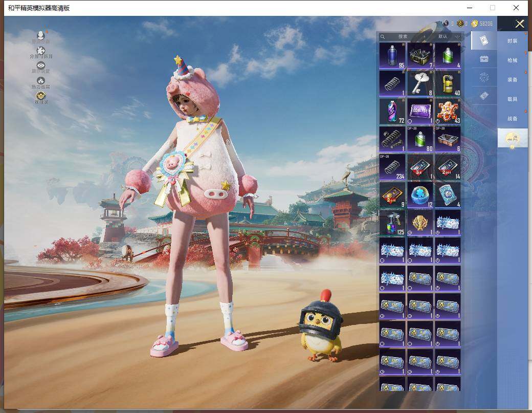Select the purple-blue paint can item (72)
Viewport: 532px width, 413px height.
[x=392, y=111]
